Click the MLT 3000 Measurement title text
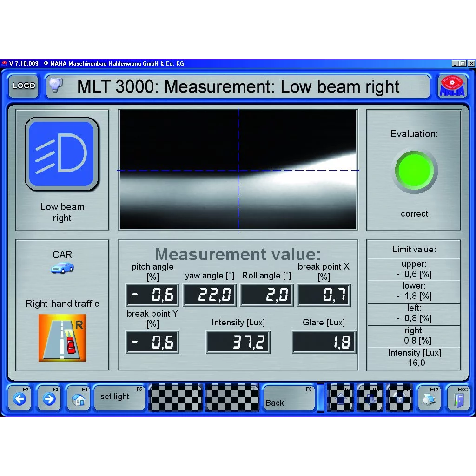 [x=238, y=87]
